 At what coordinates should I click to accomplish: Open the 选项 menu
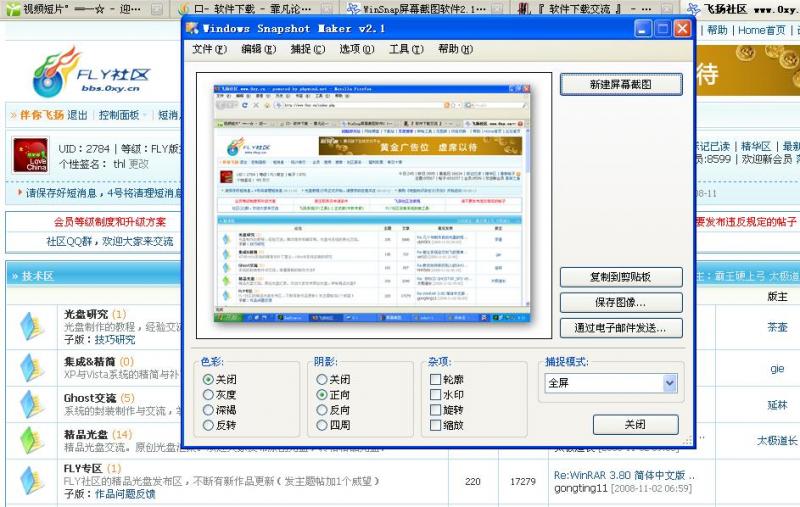[357, 49]
